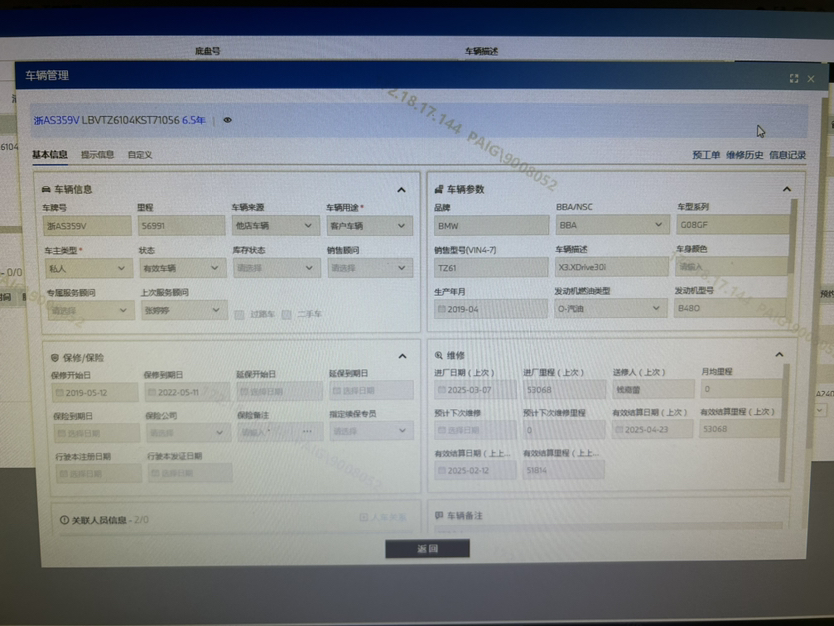The width and height of the screenshot is (834, 626).
Task: Click the car icon beside 车辆信息
Action: pos(46,189)
